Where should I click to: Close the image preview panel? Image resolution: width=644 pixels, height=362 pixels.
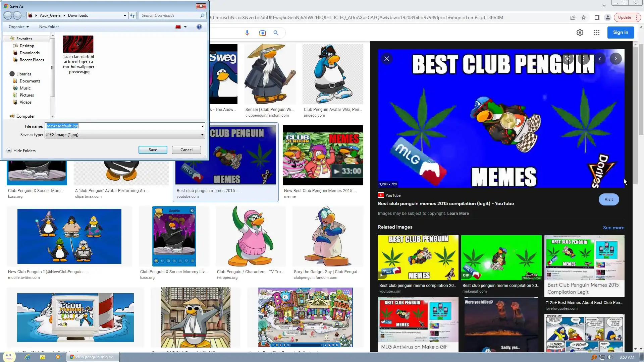(386, 59)
